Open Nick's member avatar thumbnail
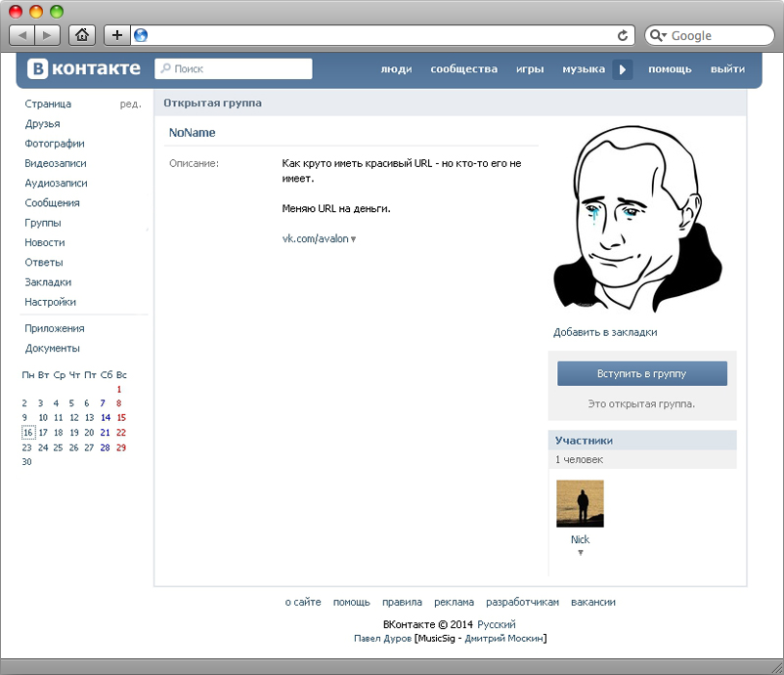 pyautogui.click(x=580, y=504)
